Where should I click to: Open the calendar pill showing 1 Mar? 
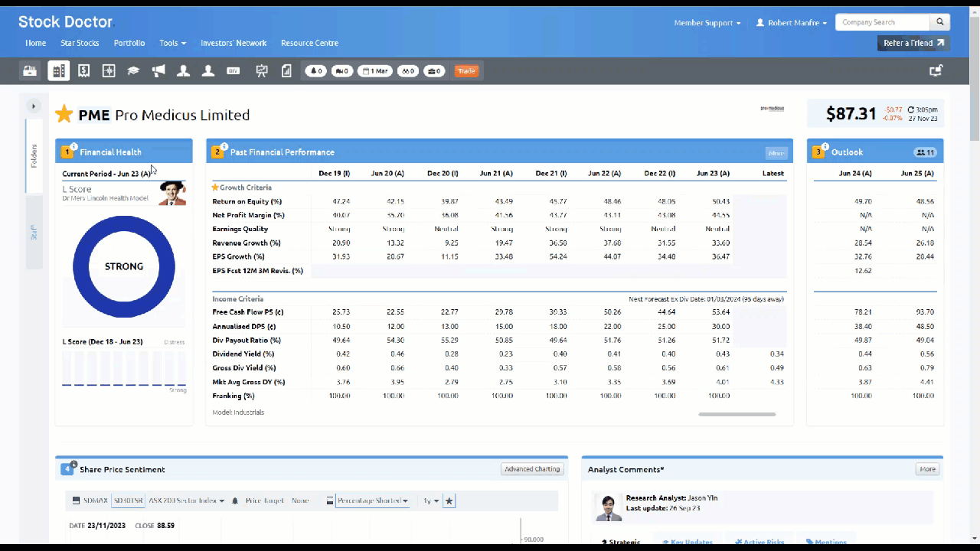375,71
